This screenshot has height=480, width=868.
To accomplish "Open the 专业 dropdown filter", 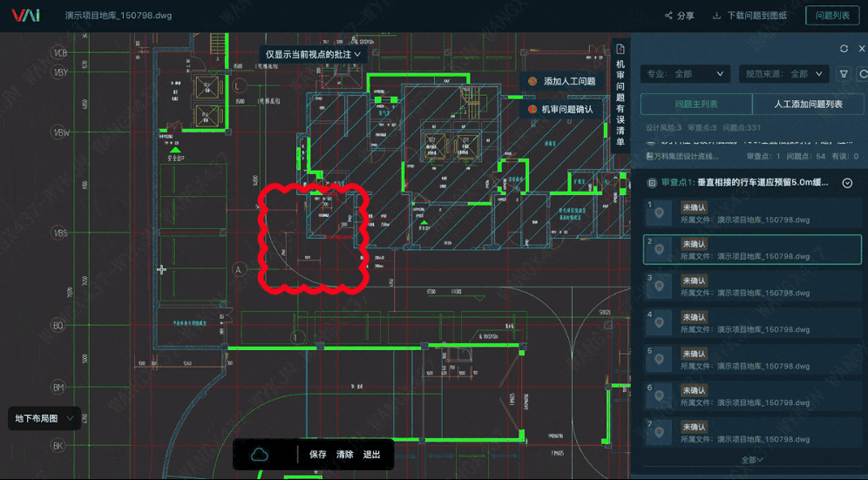I will tap(684, 74).
